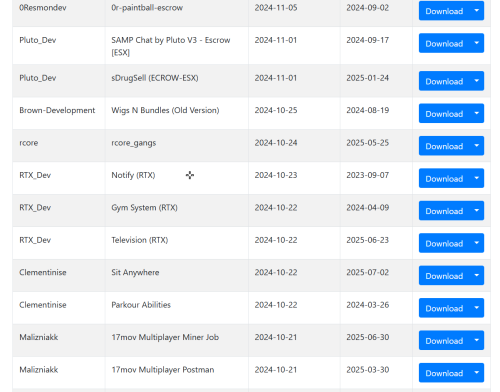
Task: Select Malizniakk author in Postman row
Action: (x=39, y=370)
